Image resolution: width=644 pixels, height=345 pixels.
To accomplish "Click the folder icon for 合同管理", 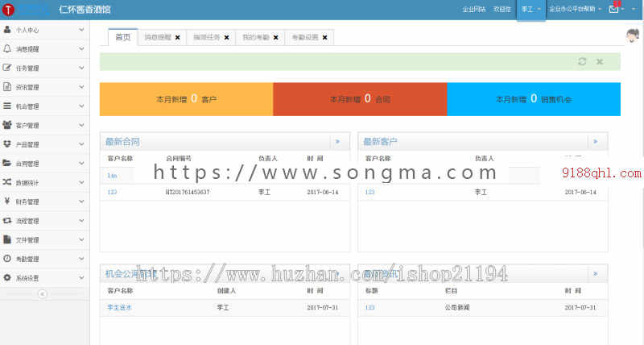I will pos(7,163).
